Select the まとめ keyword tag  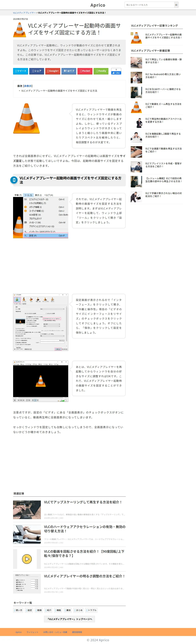pyautogui.click(x=79, y=610)
